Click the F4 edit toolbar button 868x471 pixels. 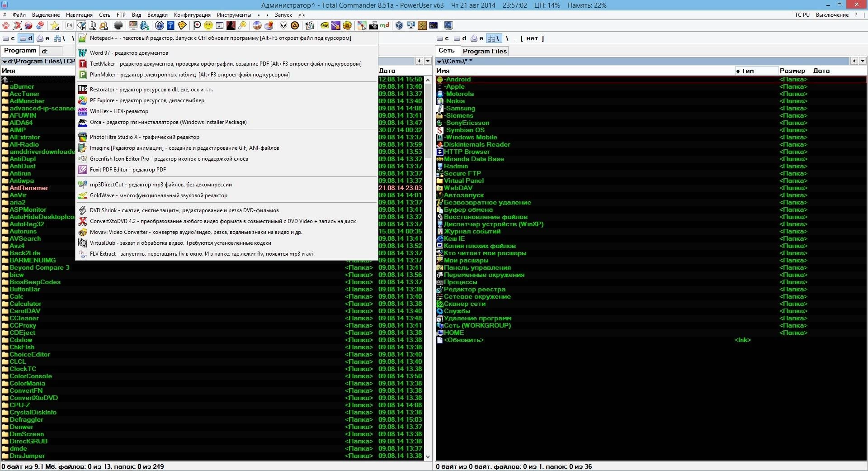70,25
